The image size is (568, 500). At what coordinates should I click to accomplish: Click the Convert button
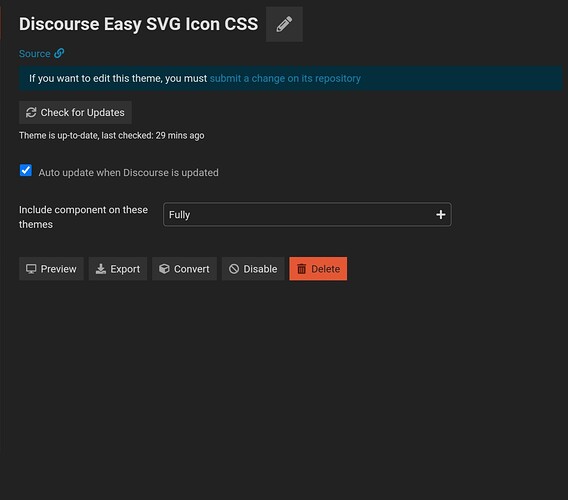coord(184,269)
